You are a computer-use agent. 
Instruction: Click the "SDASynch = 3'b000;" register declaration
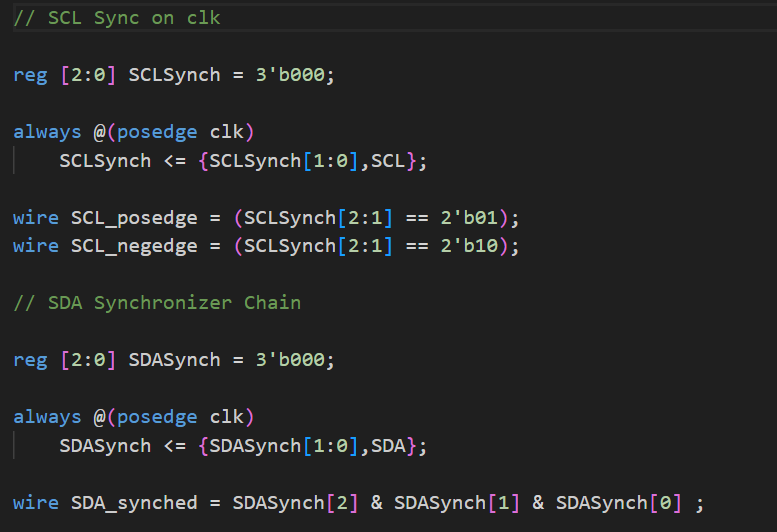(x=232, y=360)
